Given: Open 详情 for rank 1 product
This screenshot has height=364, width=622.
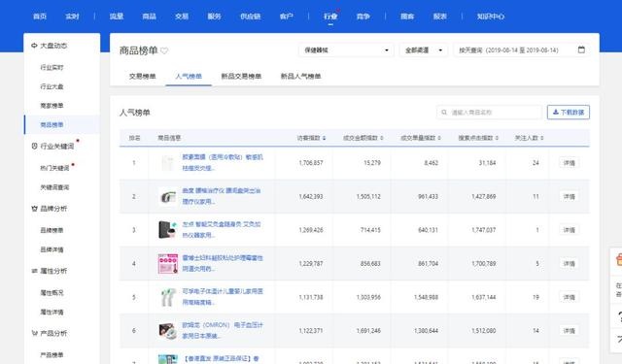Looking at the screenshot, I should (569, 163).
